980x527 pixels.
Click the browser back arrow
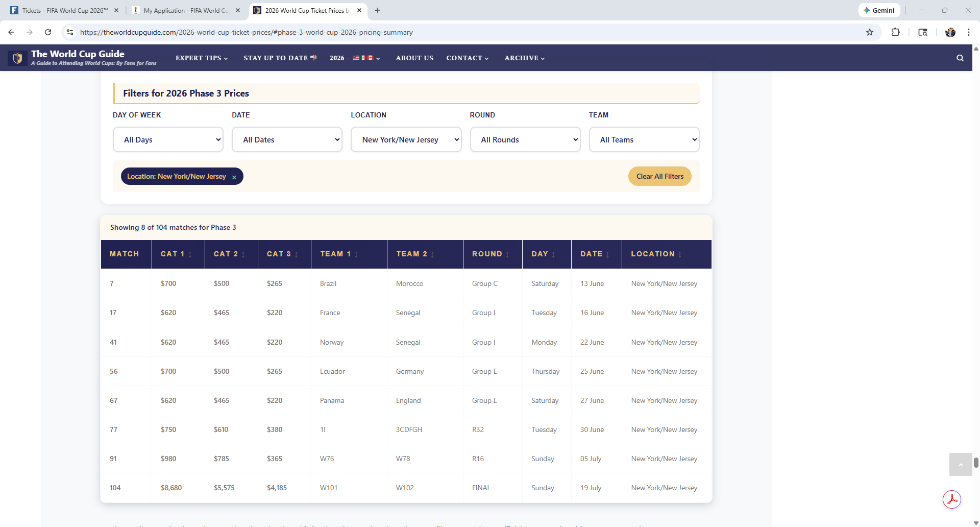pos(11,32)
